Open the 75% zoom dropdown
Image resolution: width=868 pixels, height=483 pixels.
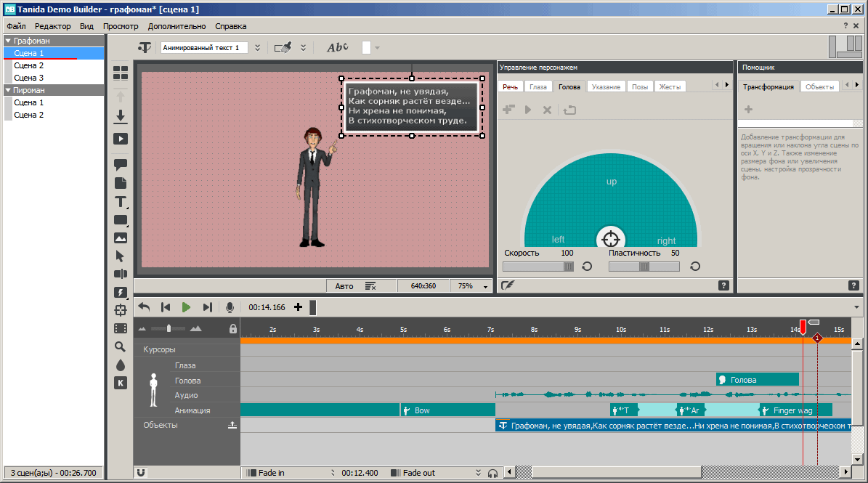point(485,287)
